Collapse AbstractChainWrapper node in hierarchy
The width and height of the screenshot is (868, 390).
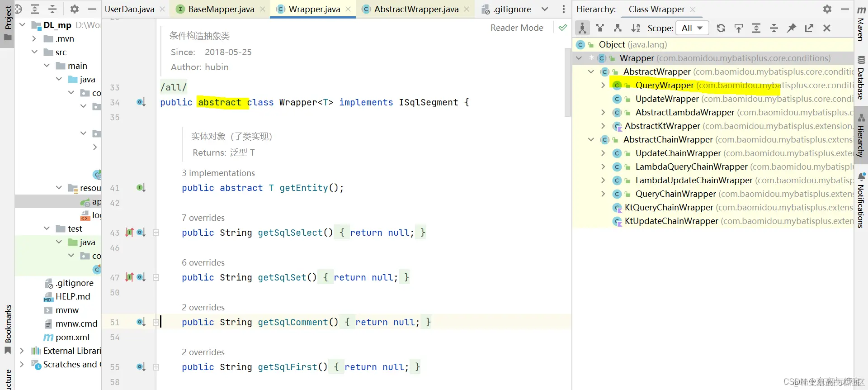[591, 139]
